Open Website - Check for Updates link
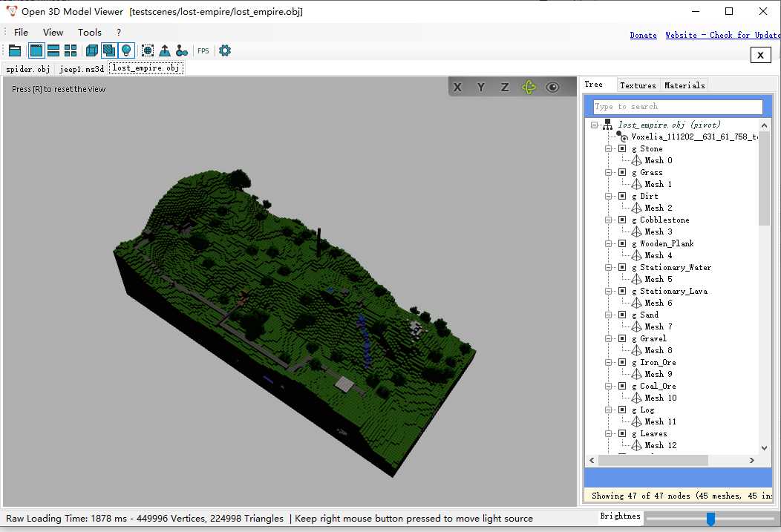 [723, 36]
